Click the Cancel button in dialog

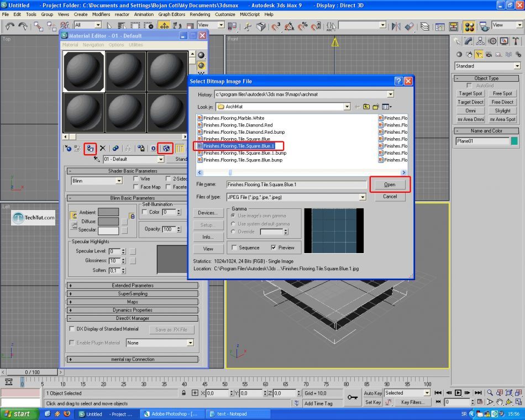390,197
